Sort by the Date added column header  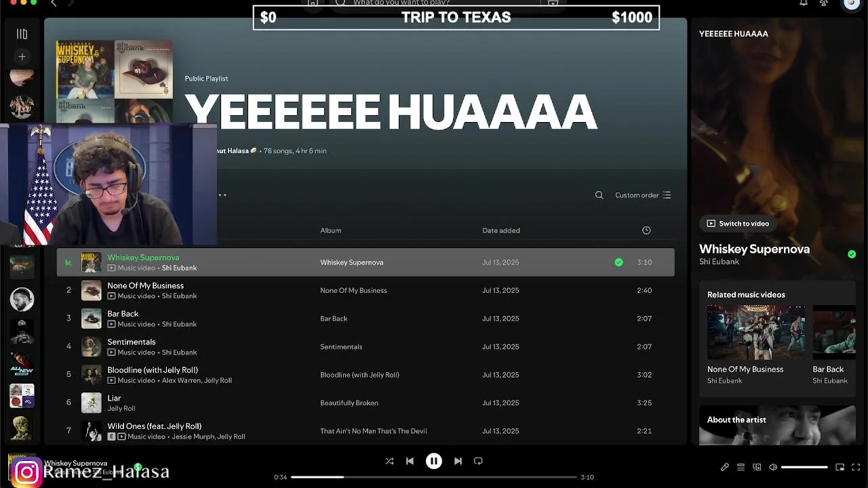click(501, 230)
